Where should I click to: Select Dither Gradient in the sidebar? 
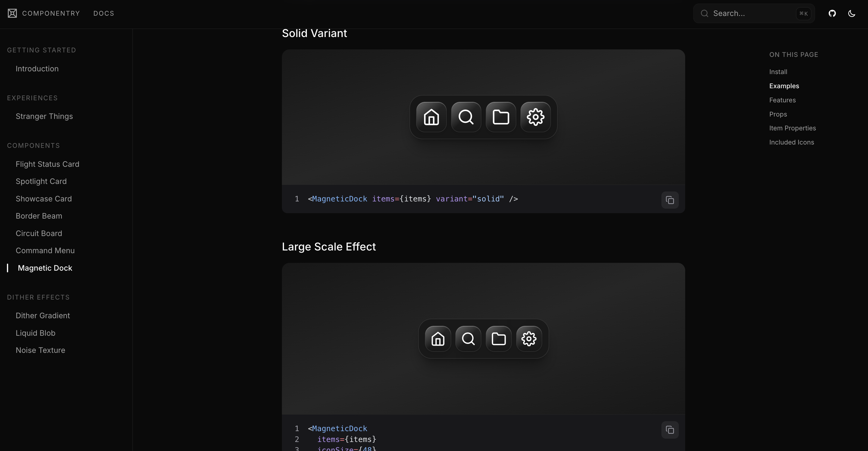tap(43, 316)
